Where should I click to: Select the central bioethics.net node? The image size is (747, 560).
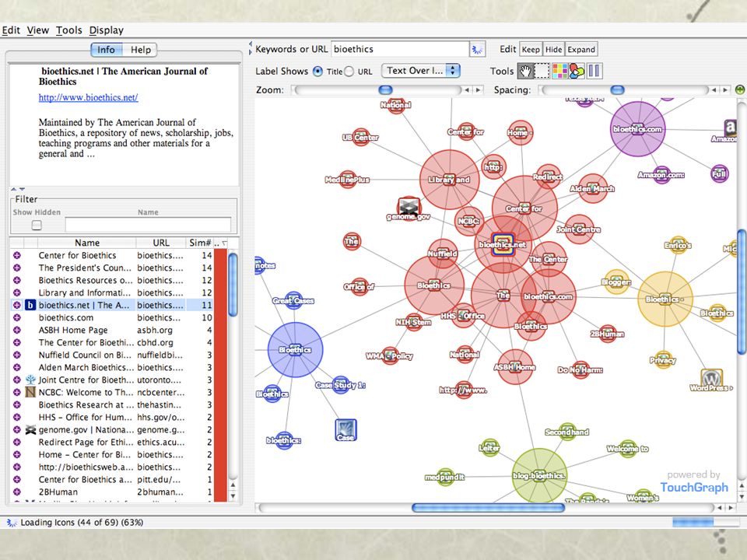coord(503,245)
